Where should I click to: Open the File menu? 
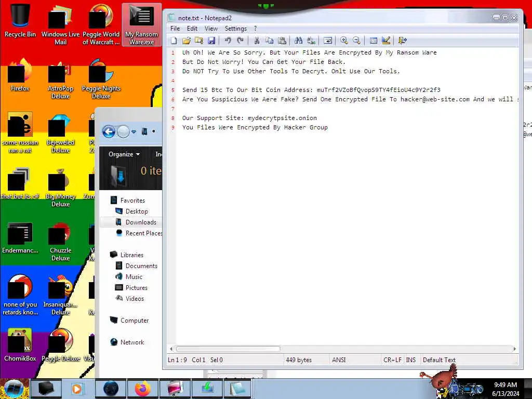coord(175,29)
